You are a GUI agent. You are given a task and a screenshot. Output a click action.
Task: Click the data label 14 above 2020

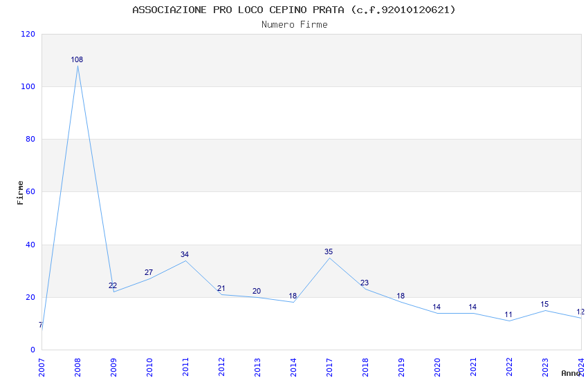(x=437, y=307)
